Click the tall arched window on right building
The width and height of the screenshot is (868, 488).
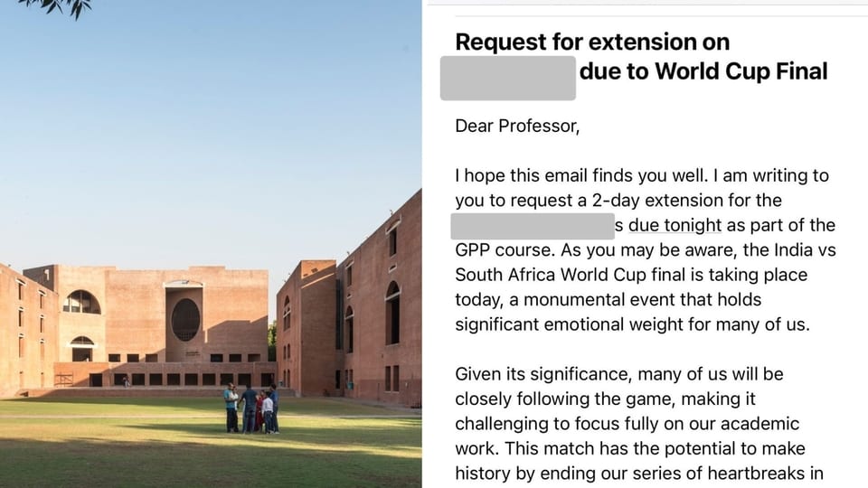(x=392, y=314)
